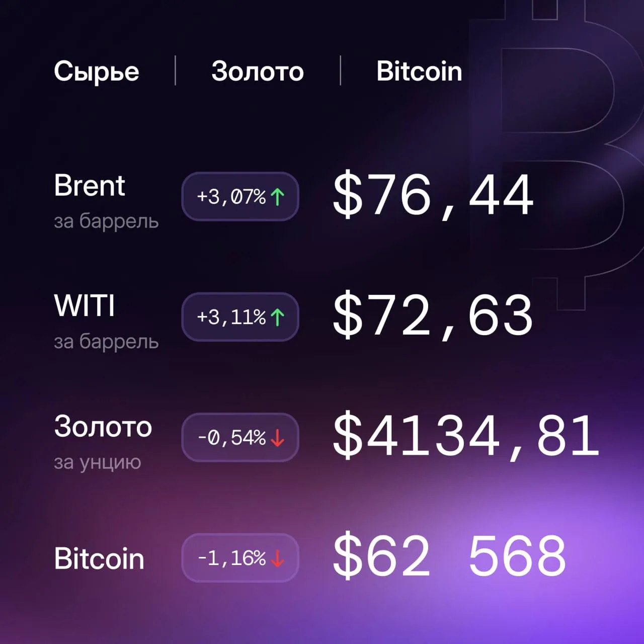Click the WITI price $72,63
This screenshot has height=644, width=644.
click(433, 315)
